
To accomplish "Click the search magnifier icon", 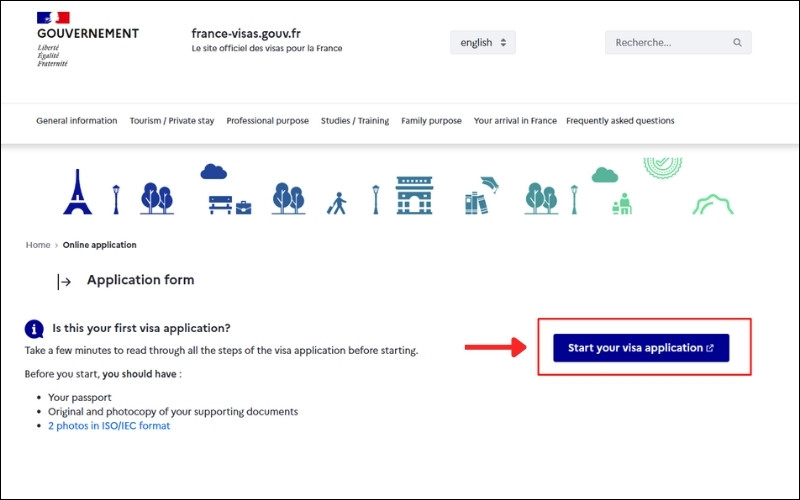I will pos(737,43).
